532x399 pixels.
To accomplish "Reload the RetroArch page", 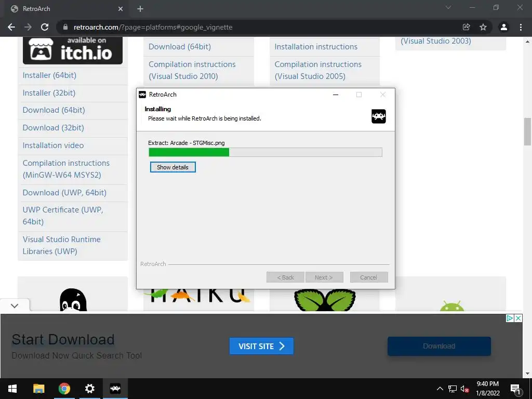I will coord(45,27).
